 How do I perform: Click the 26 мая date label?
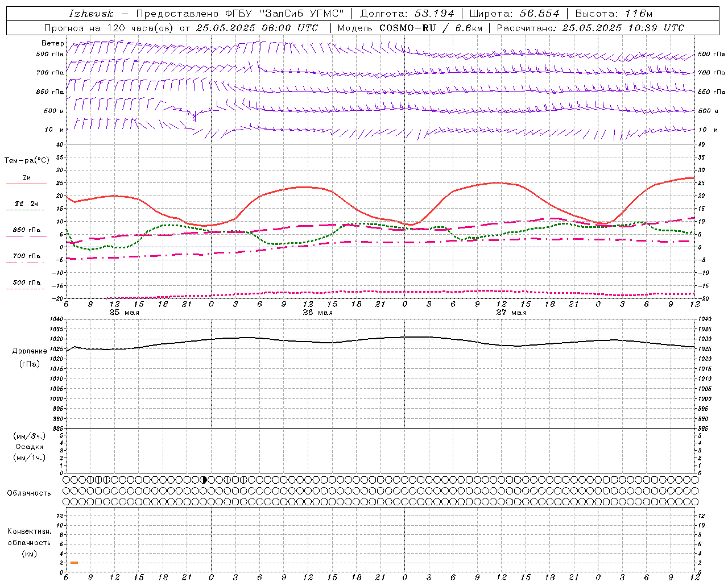coord(317,313)
